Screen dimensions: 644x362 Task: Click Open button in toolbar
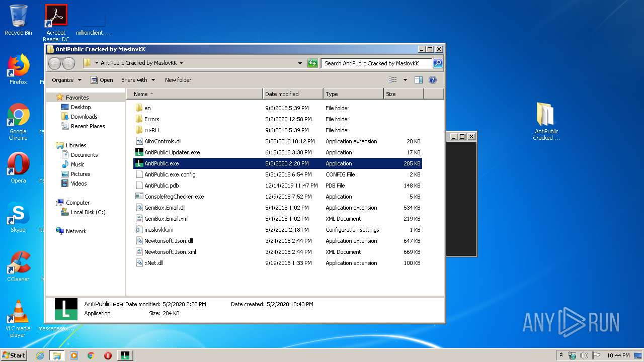coord(102,80)
